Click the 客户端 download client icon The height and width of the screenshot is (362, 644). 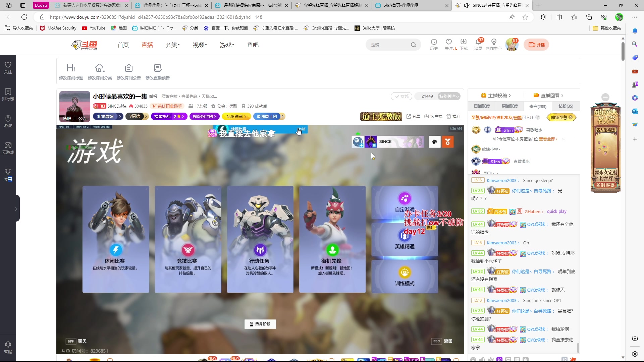[x=433, y=116]
